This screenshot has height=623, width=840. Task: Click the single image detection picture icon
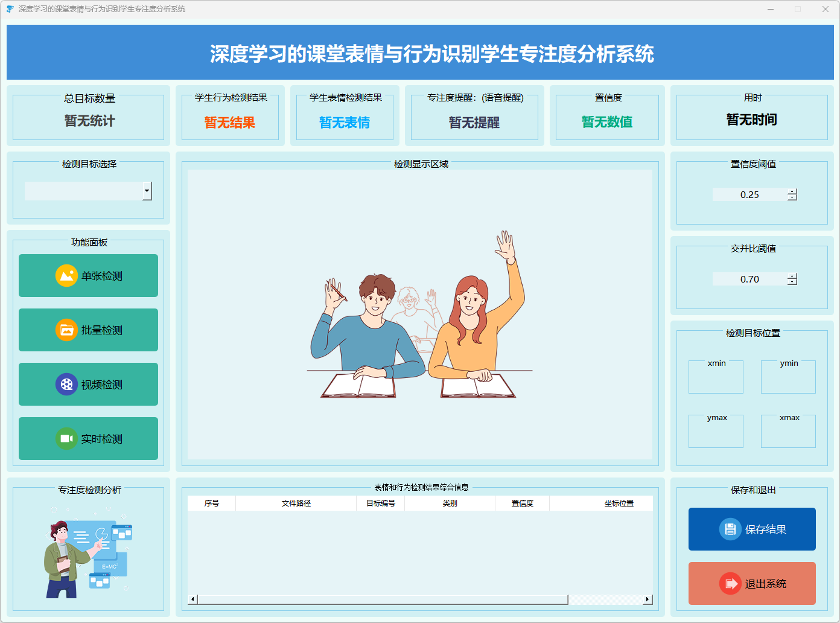(x=66, y=276)
